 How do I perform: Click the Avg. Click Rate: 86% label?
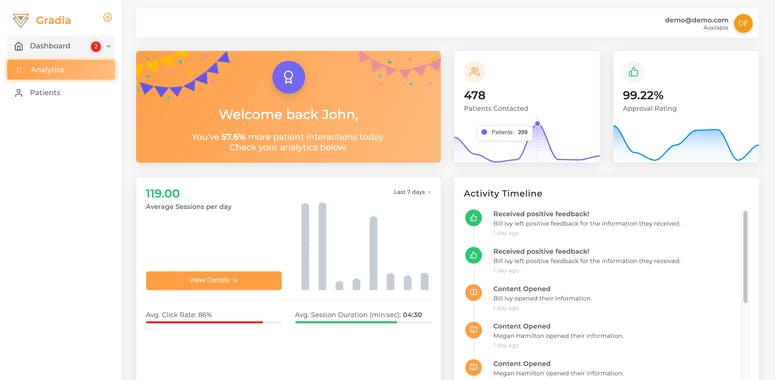click(179, 315)
